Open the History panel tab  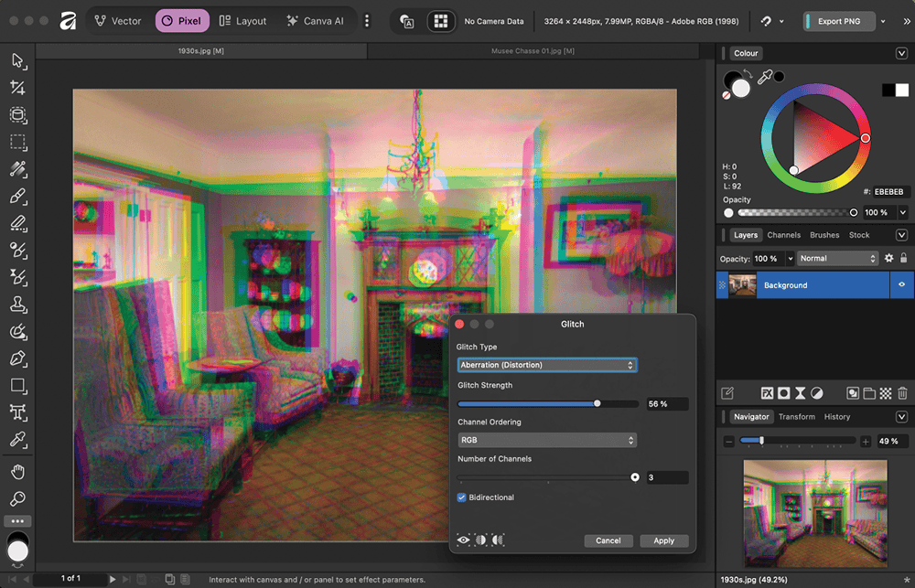point(836,417)
